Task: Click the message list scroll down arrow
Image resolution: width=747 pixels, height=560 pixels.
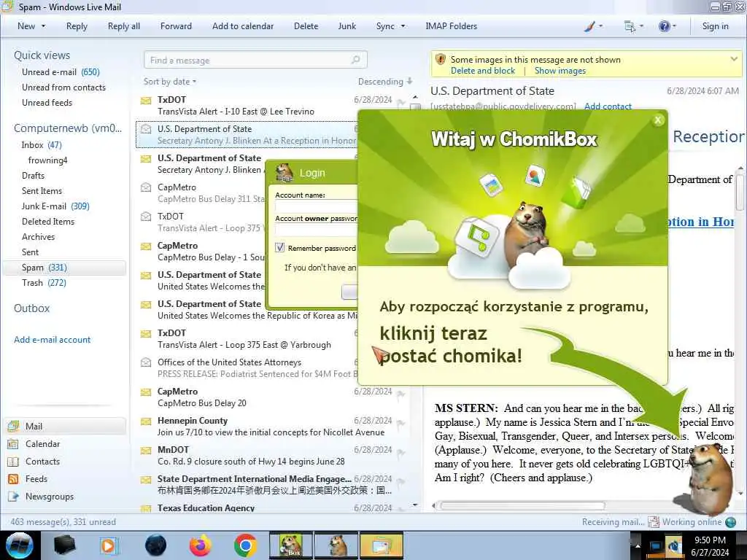Action: click(x=415, y=505)
